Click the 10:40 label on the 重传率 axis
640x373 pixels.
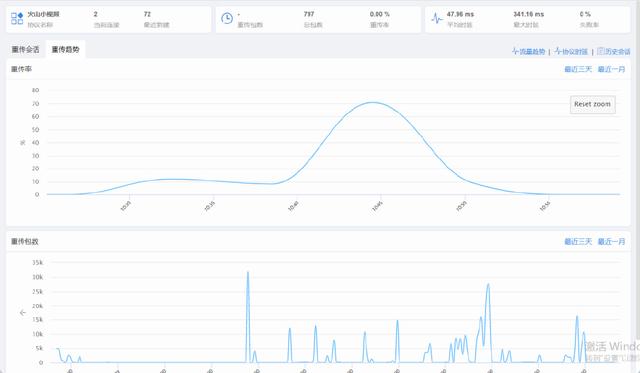[x=293, y=206]
